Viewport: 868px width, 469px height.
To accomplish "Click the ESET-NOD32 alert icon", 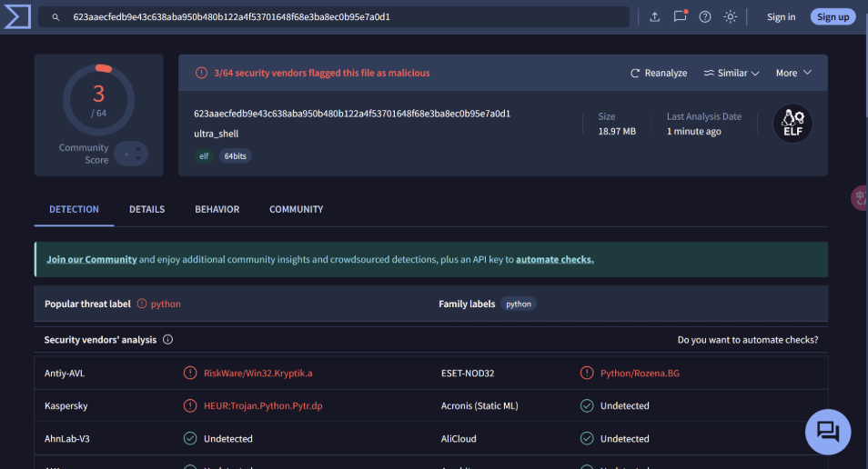I will click(587, 373).
